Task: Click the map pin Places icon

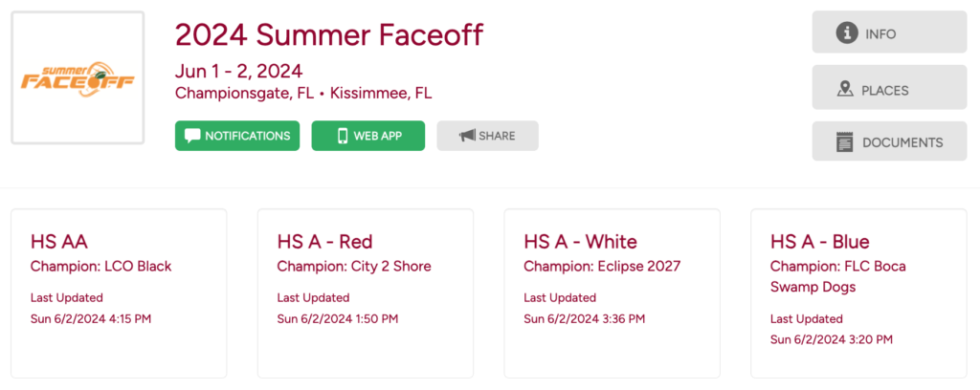Action: click(x=844, y=90)
